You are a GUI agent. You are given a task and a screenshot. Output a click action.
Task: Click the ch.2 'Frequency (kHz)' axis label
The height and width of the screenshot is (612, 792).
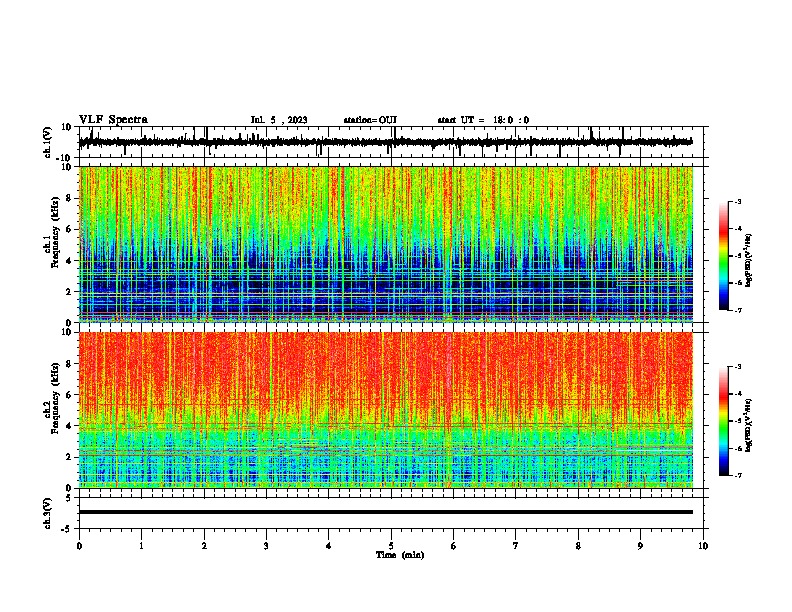[55, 398]
